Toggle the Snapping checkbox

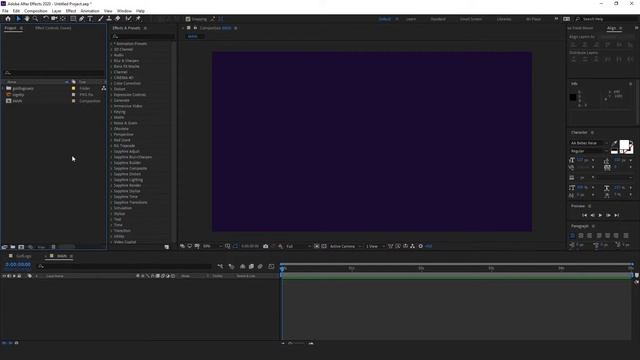[188, 19]
